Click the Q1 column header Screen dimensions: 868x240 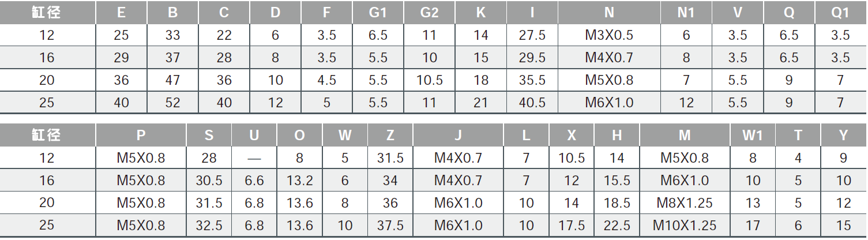coord(840,13)
